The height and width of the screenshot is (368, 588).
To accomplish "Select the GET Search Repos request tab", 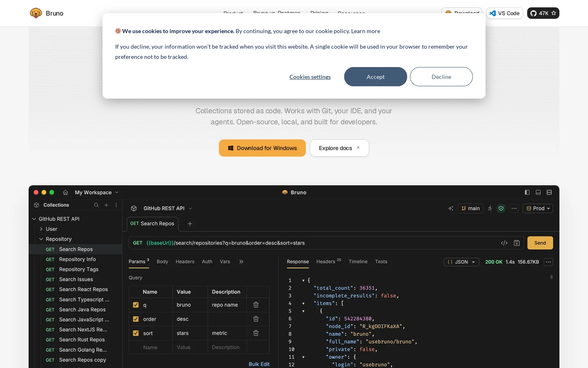I will 152,224.
